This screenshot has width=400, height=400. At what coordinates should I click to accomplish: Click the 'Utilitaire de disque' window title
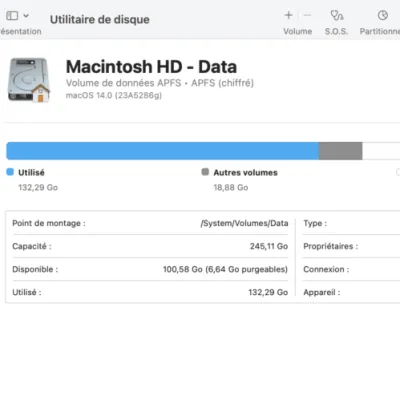click(x=100, y=20)
